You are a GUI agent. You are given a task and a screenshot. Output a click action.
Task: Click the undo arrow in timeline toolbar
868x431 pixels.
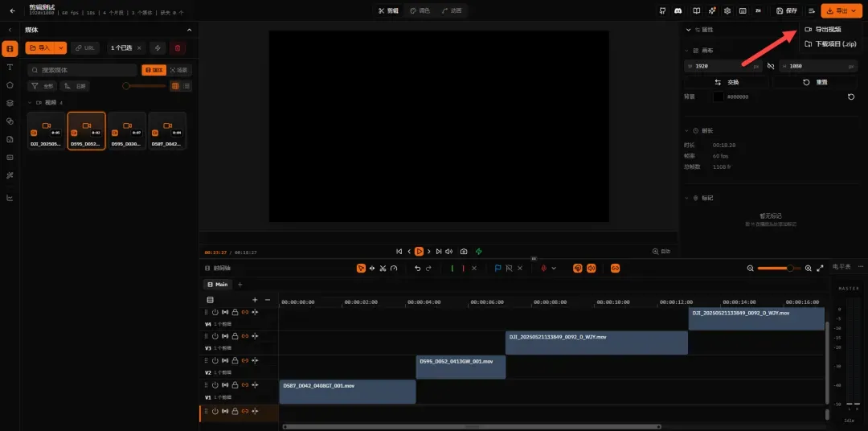pos(417,268)
